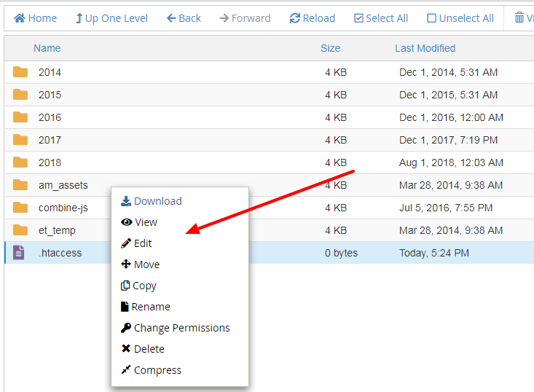Click the eye icon beside View

127,222
